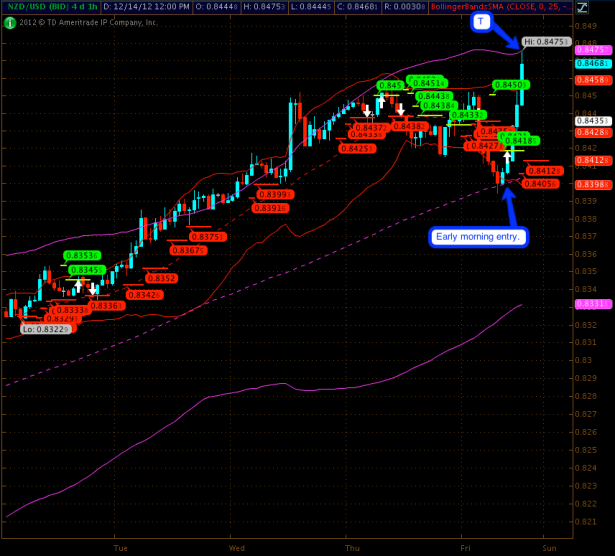The width and height of the screenshot is (615, 556).
Task: Click the 'Lo: 0.8322' low price bubble
Action: click(x=45, y=328)
